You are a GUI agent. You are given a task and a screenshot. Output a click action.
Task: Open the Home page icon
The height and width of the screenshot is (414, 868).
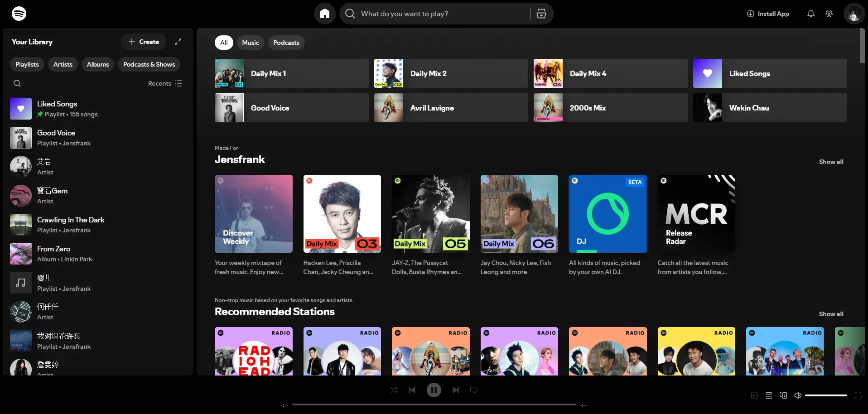pos(324,14)
